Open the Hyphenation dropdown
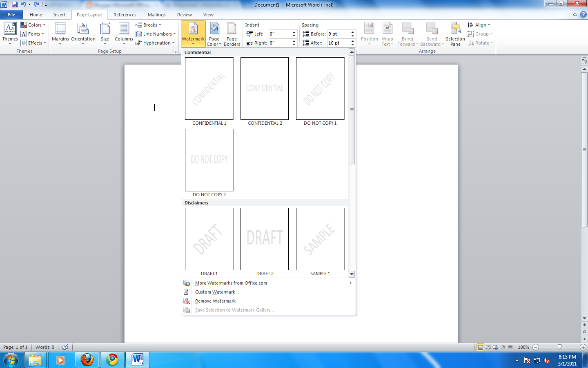The image size is (588, 368). 155,43
